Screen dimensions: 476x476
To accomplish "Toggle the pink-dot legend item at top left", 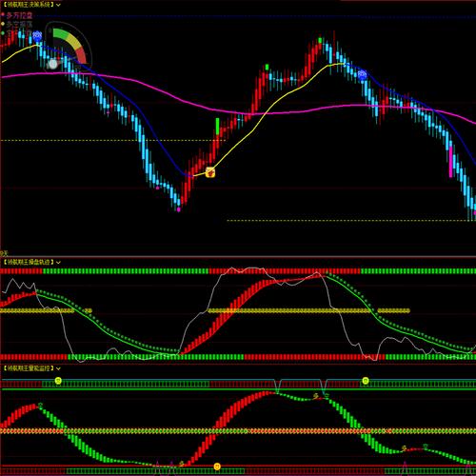I will [17, 15].
